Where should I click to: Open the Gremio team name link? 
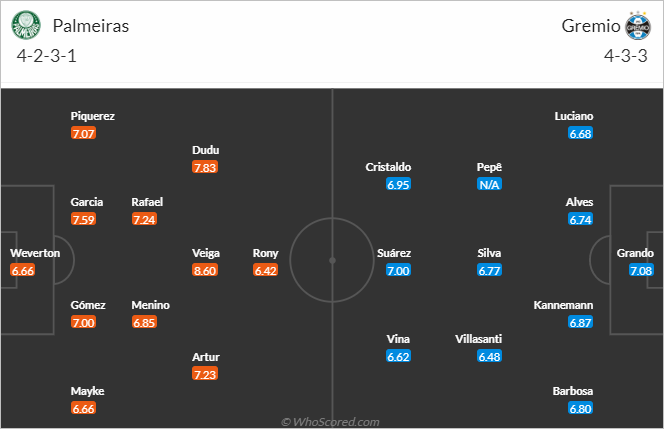click(x=591, y=26)
